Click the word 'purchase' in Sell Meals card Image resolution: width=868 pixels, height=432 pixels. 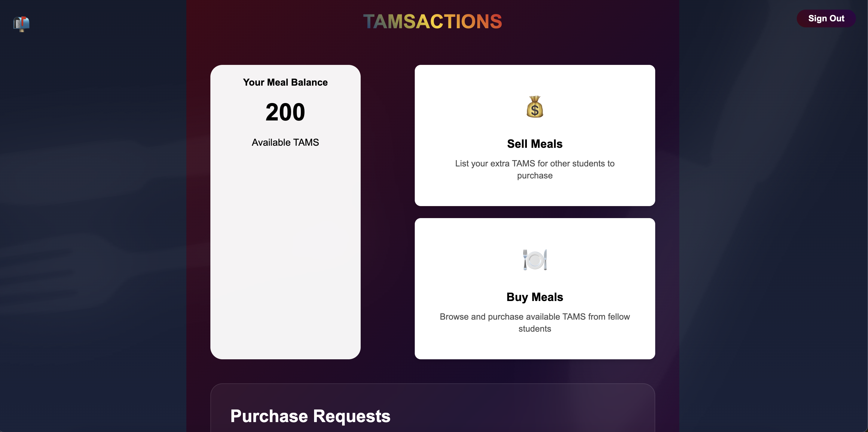[535, 175]
